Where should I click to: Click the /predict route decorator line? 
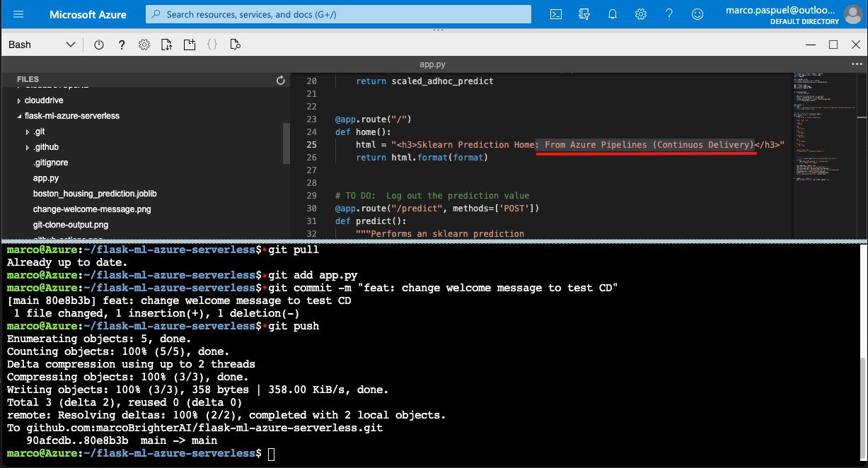tap(437, 209)
